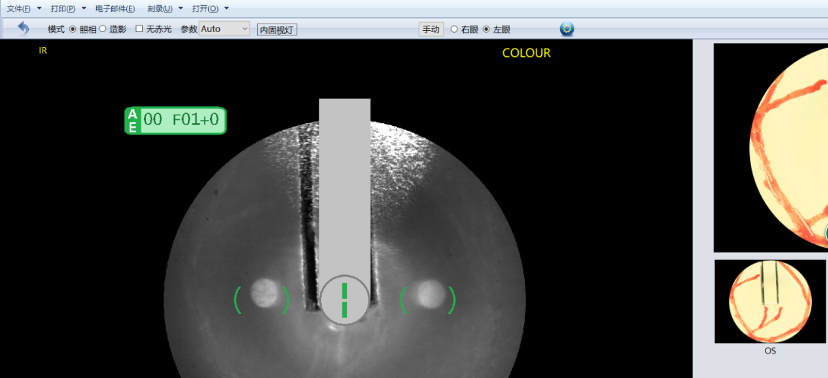Open the 文件(F) menu

coord(18,8)
